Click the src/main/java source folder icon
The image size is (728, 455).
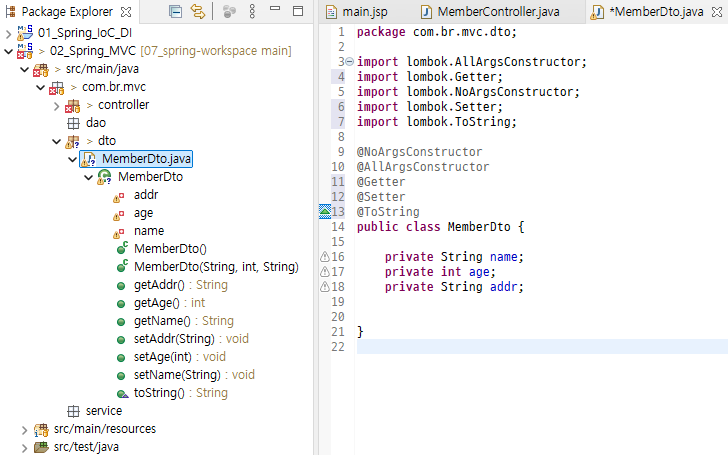tap(40, 70)
